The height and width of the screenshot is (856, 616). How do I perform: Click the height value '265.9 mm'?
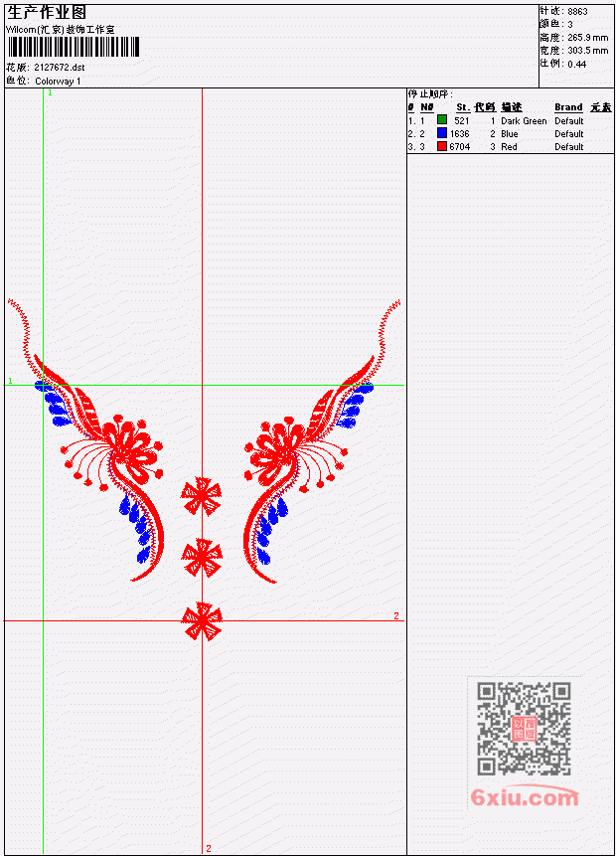pyautogui.click(x=587, y=38)
